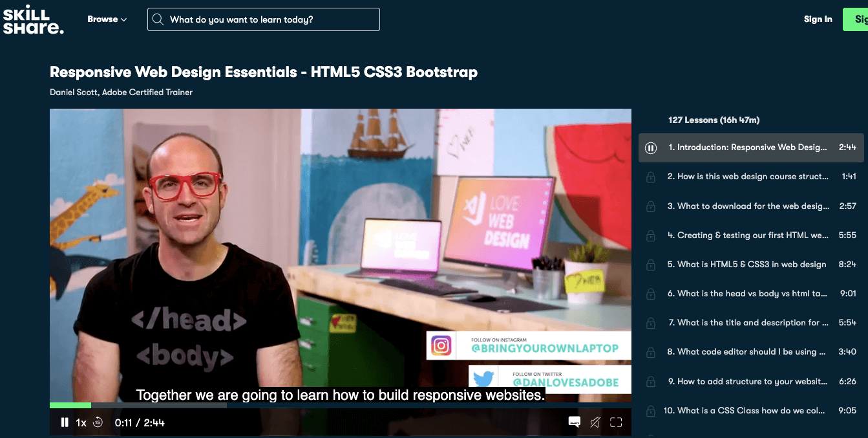The width and height of the screenshot is (868, 438).
Task: Toggle the closed captions icon
Action: pyautogui.click(x=574, y=422)
